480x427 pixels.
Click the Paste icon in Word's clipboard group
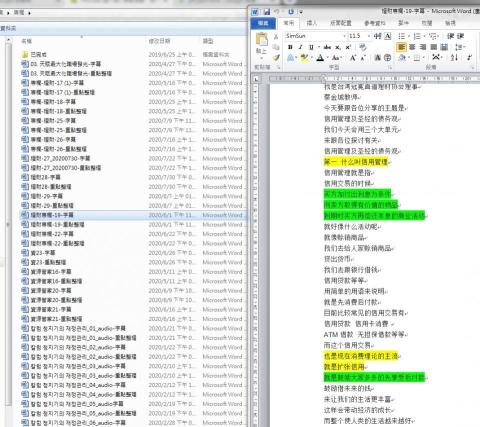point(262,39)
